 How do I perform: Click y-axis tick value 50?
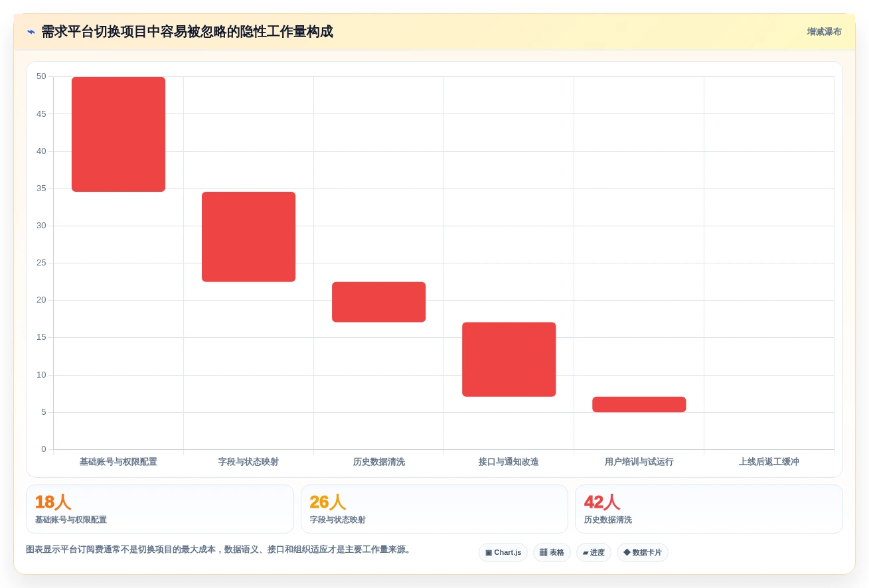[x=41, y=76]
